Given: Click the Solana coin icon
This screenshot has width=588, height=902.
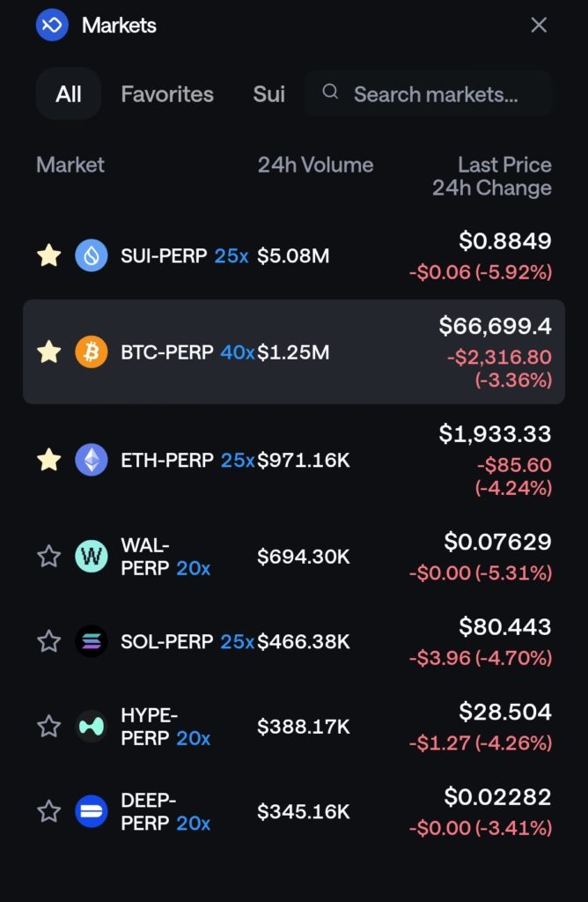Looking at the screenshot, I should pos(92,641).
